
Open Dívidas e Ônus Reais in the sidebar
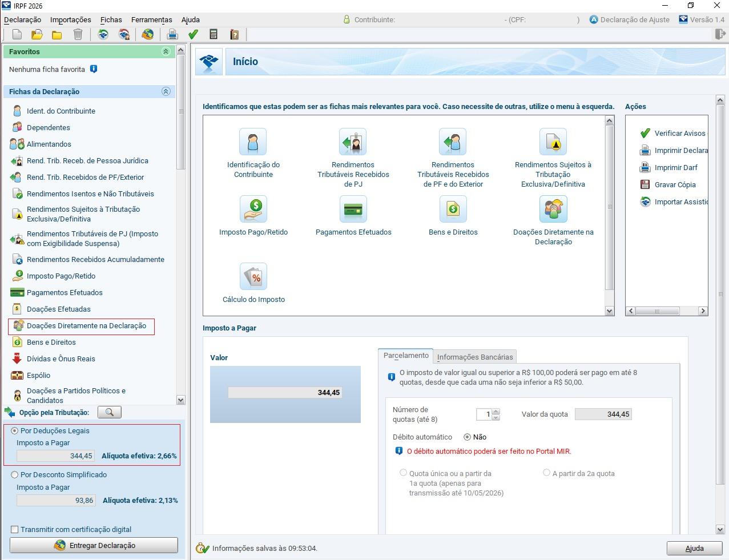coord(61,359)
